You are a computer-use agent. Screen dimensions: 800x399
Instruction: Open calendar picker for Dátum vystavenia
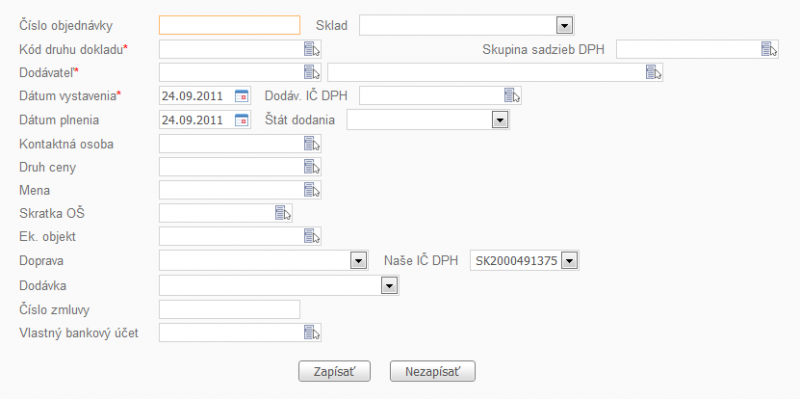(241, 95)
